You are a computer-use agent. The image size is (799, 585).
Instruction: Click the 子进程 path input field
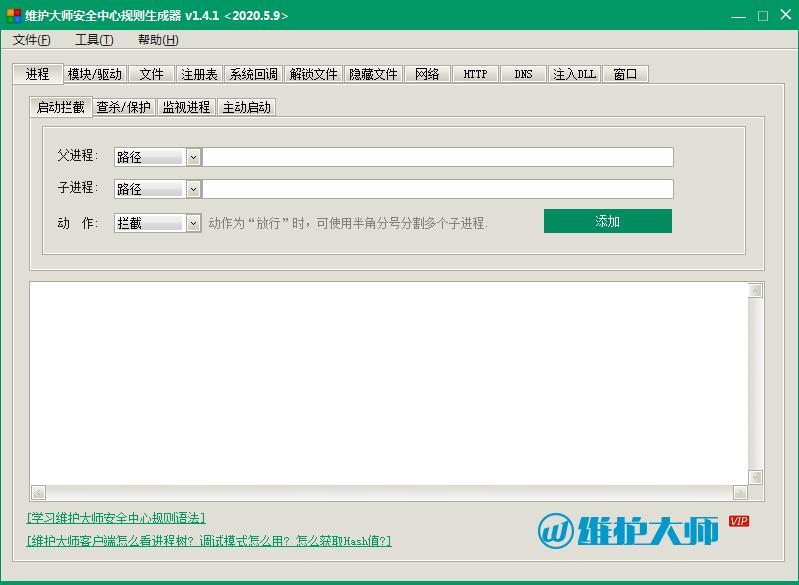(438, 189)
